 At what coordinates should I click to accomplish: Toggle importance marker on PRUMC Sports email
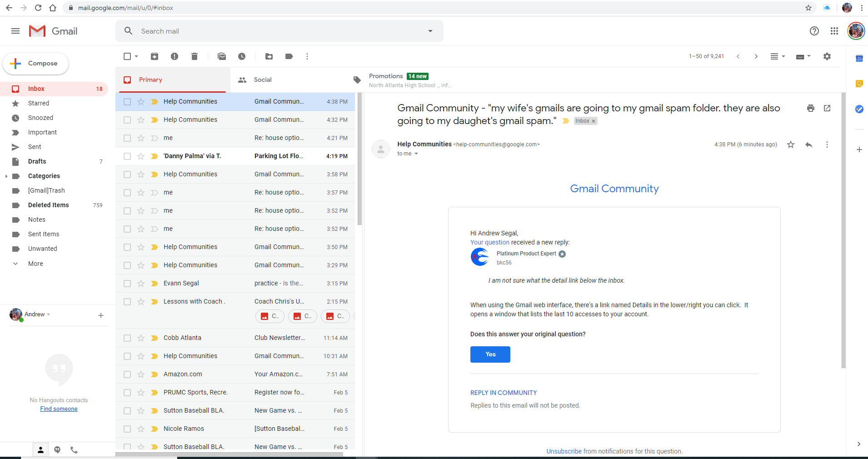155,393
